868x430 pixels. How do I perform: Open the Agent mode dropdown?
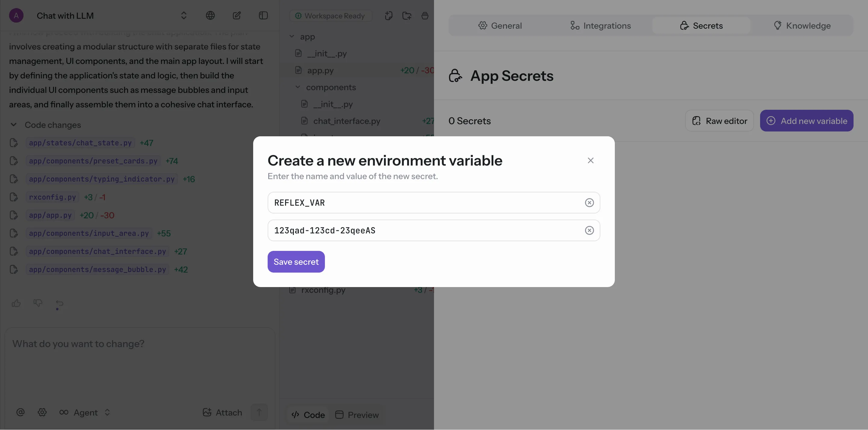[85, 412]
